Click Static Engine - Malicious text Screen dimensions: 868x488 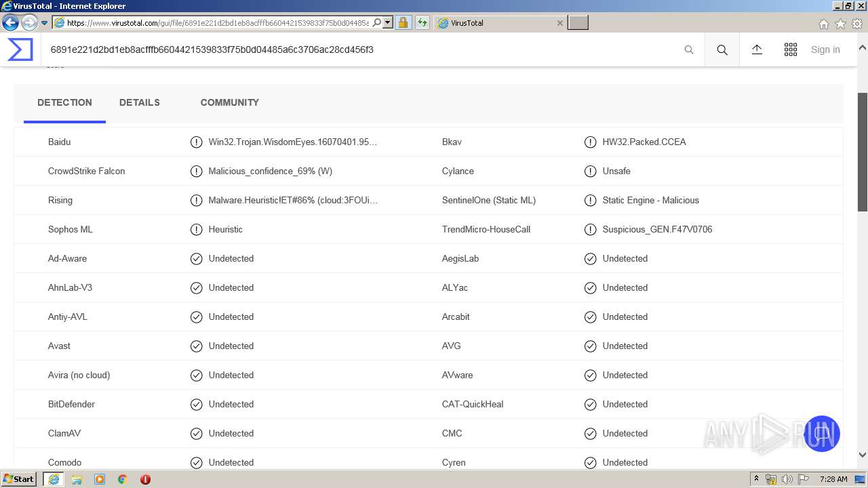(x=650, y=201)
